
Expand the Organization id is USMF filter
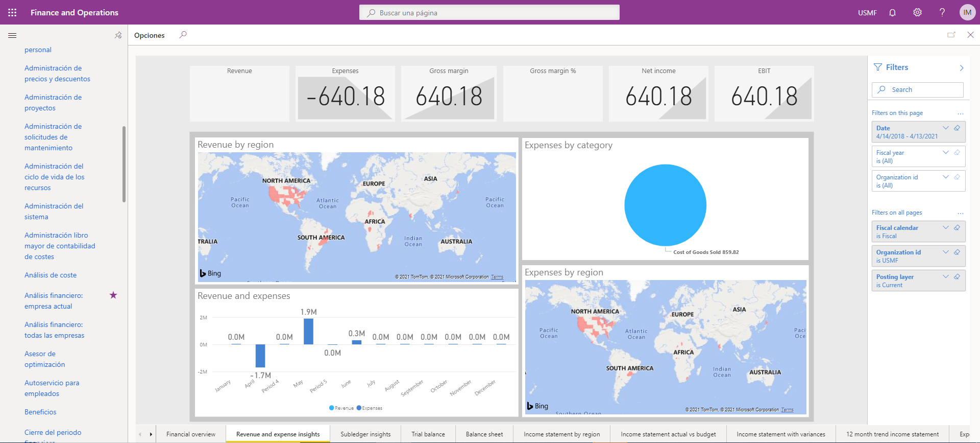[946, 252]
